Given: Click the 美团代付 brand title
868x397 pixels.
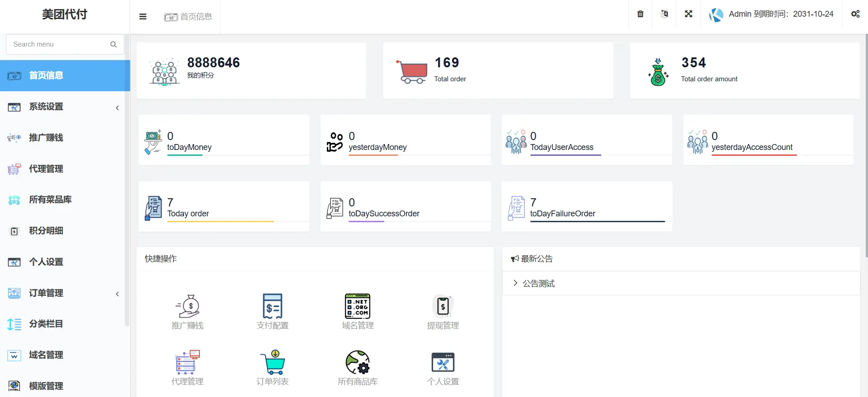Looking at the screenshot, I should pyautogui.click(x=65, y=14).
